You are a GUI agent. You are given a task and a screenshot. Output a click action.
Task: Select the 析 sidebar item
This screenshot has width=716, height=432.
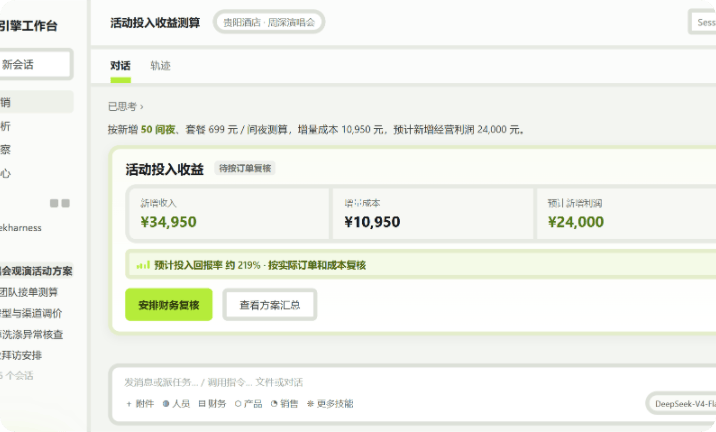5,126
